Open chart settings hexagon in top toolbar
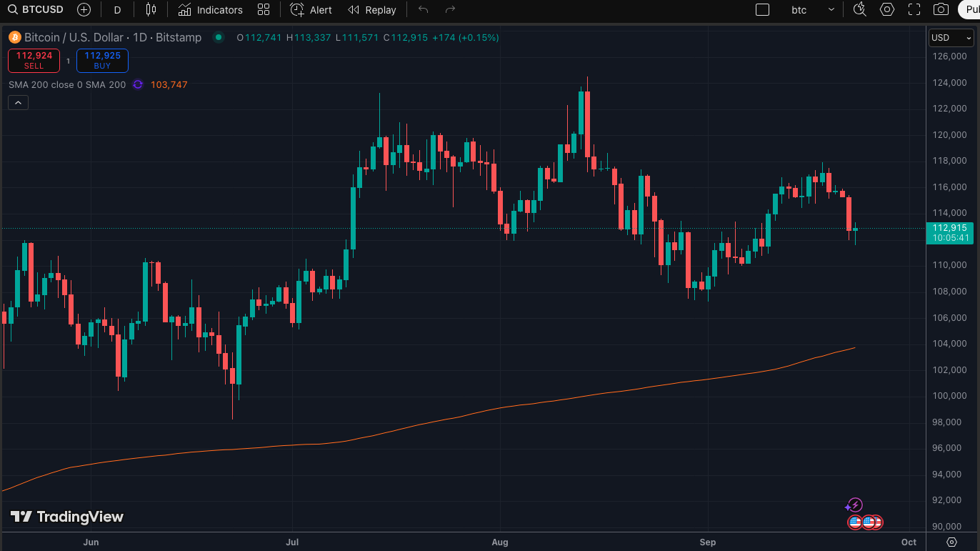The image size is (980, 551). 887,10
